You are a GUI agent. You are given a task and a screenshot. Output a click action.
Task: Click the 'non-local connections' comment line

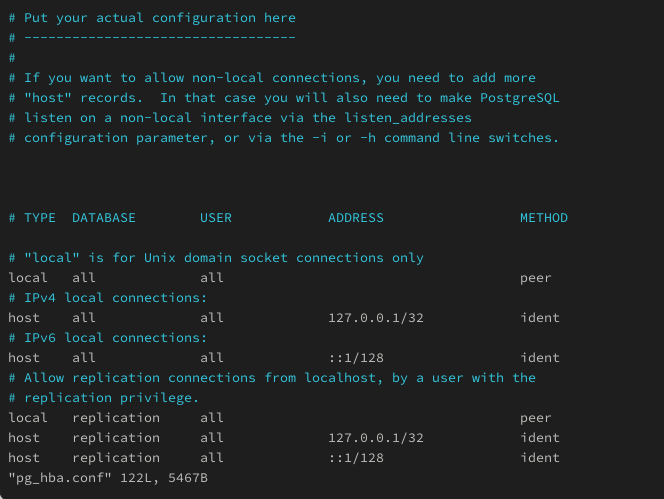click(272, 78)
